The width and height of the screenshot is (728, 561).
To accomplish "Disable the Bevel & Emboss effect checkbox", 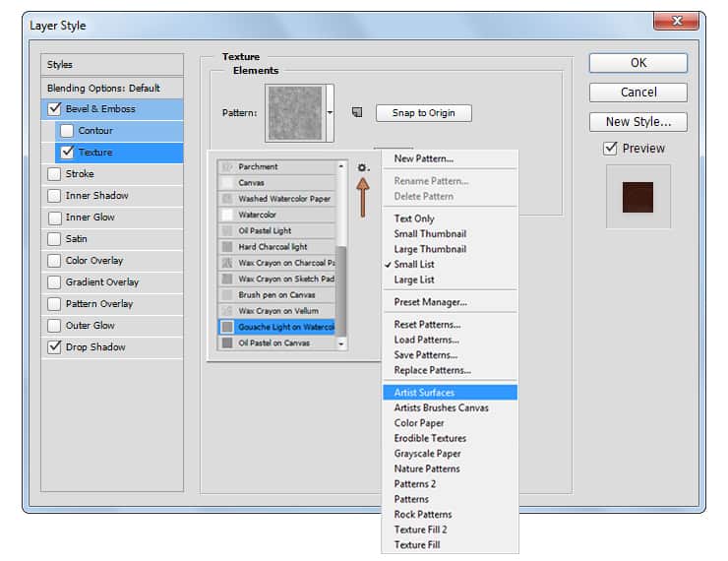I will pos(54,108).
